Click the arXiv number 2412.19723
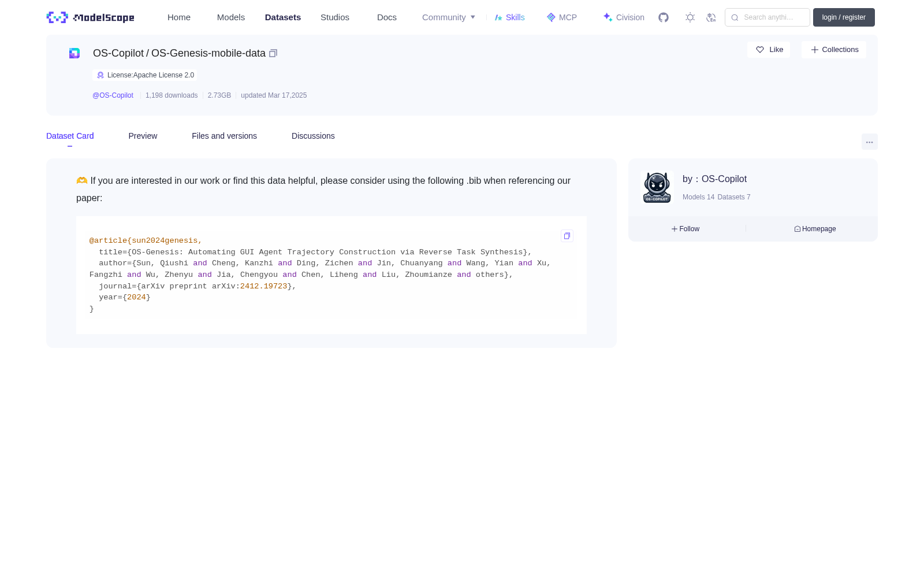This screenshot has width=924, height=578. click(263, 286)
